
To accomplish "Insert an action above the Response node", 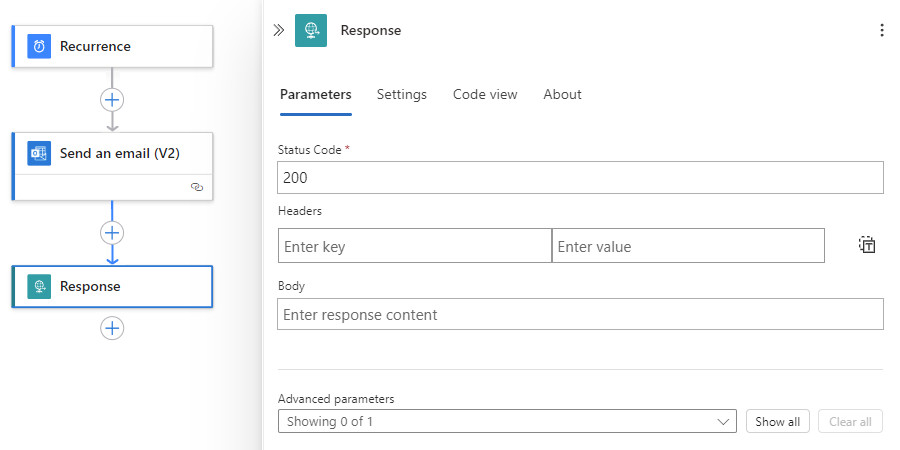I will click(x=112, y=232).
